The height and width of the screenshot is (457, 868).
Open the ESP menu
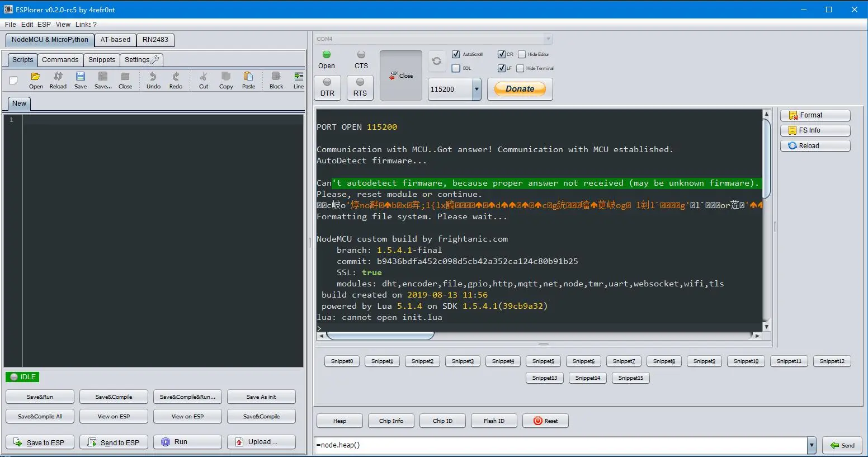pyautogui.click(x=44, y=25)
